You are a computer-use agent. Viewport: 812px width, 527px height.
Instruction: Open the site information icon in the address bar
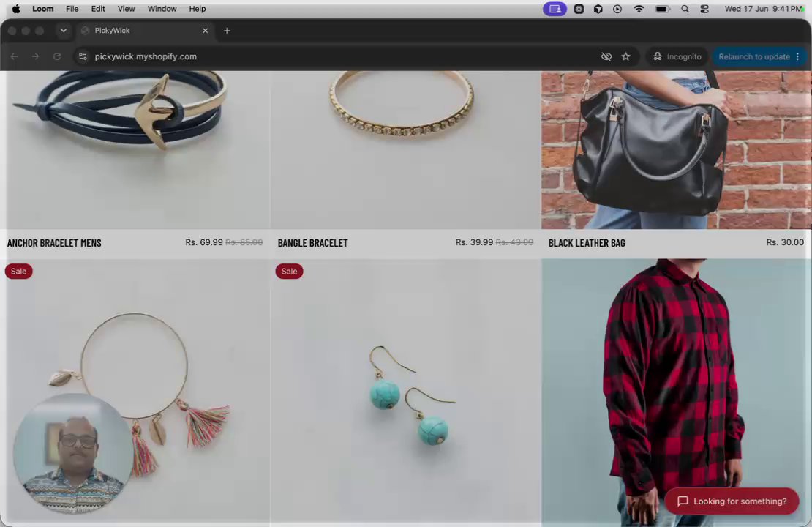[x=83, y=56]
